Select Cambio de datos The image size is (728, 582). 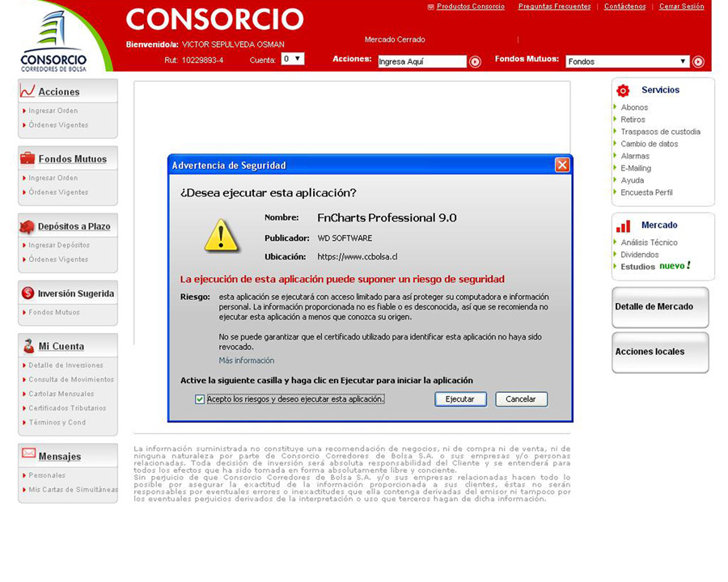click(x=649, y=144)
